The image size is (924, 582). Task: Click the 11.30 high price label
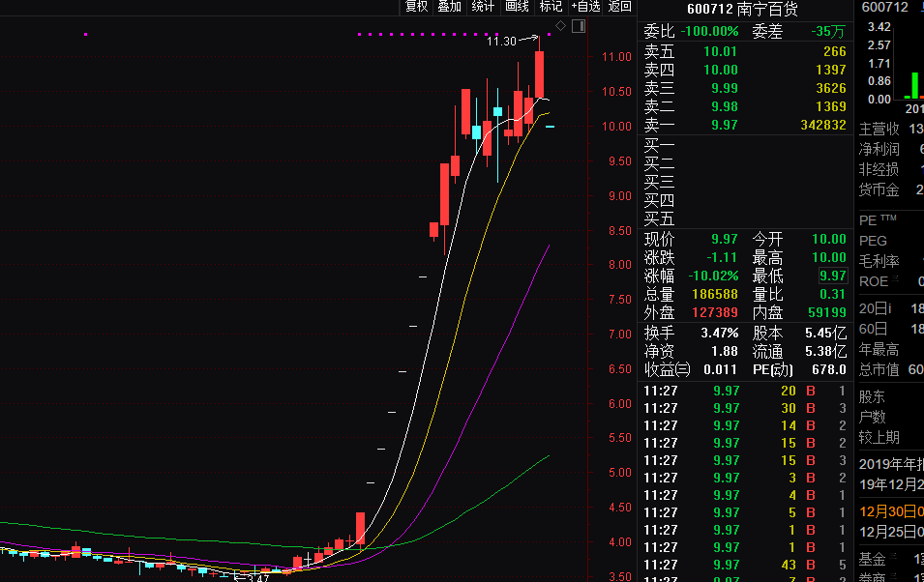501,42
